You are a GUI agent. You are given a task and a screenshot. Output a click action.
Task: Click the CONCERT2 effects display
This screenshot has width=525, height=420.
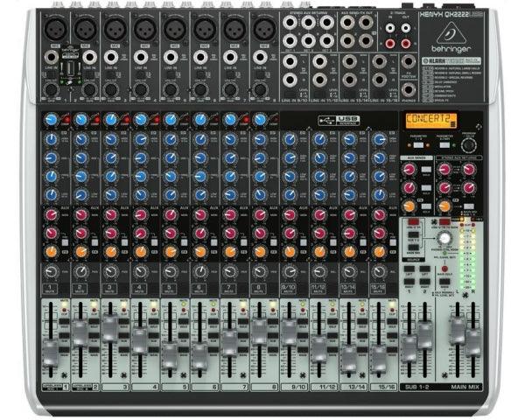(430, 121)
